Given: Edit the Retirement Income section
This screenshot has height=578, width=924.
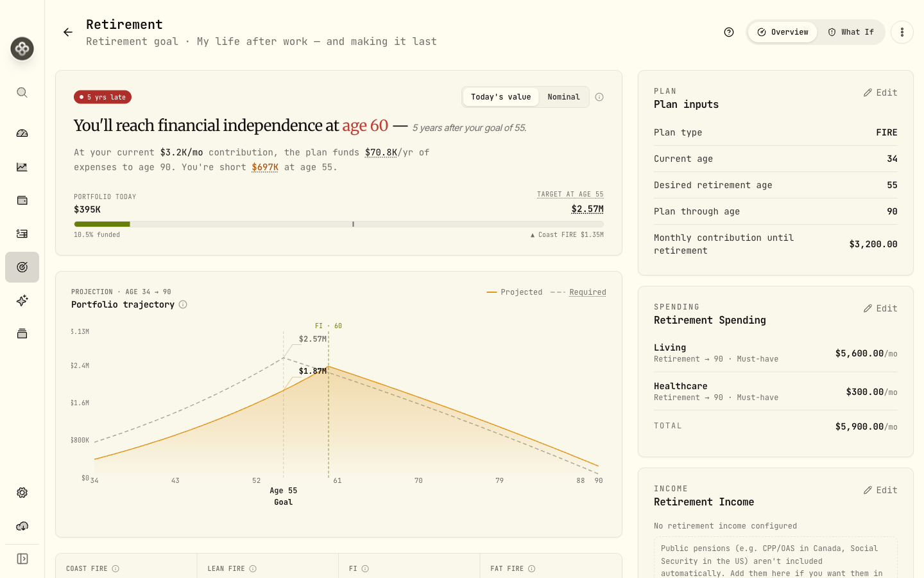Looking at the screenshot, I should pyautogui.click(x=880, y=490).
